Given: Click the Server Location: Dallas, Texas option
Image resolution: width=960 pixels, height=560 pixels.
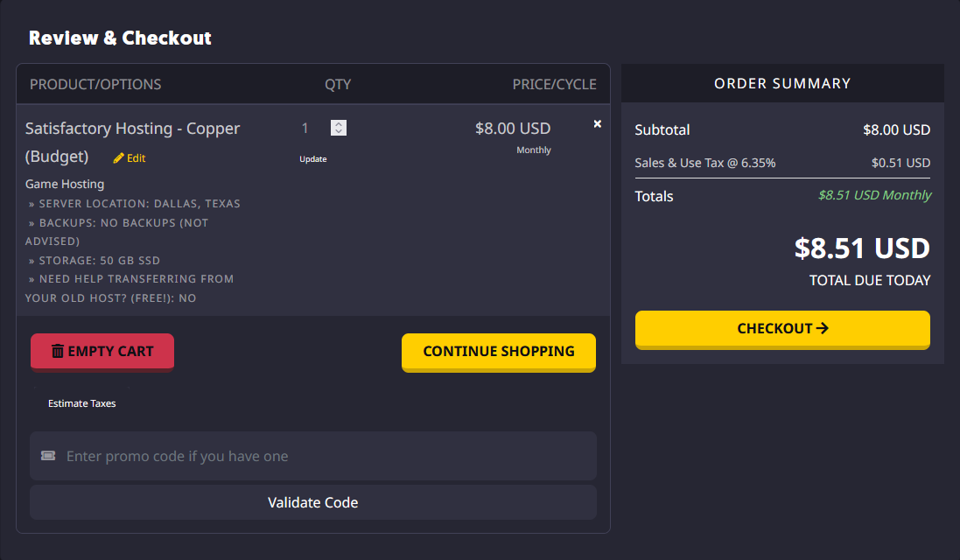Looking at the screenshot, I should pos(134,204).
